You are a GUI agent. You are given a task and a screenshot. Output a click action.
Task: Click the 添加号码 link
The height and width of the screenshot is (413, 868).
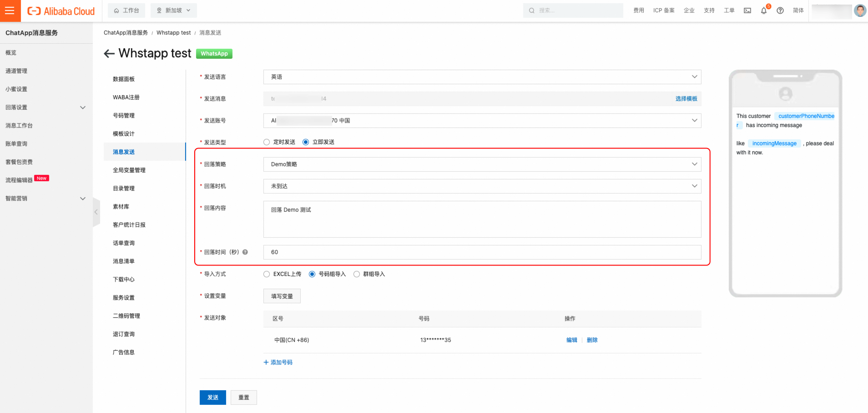(278, 362)
